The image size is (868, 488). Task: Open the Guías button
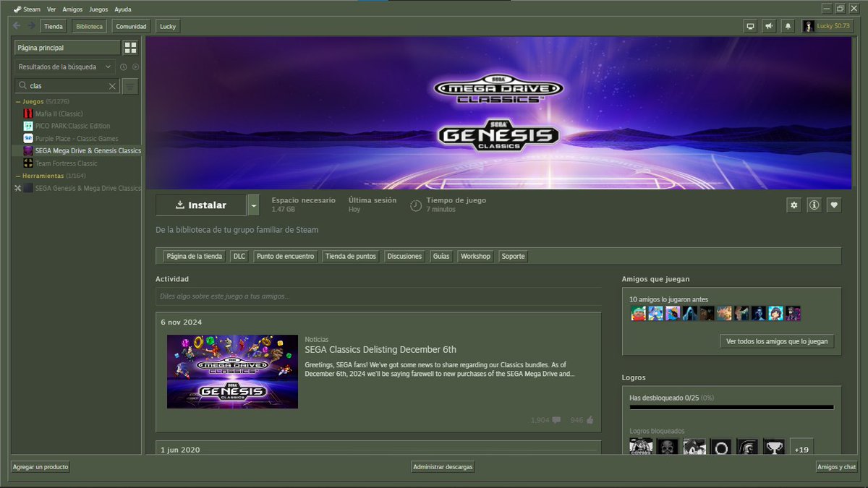point(441,257)
